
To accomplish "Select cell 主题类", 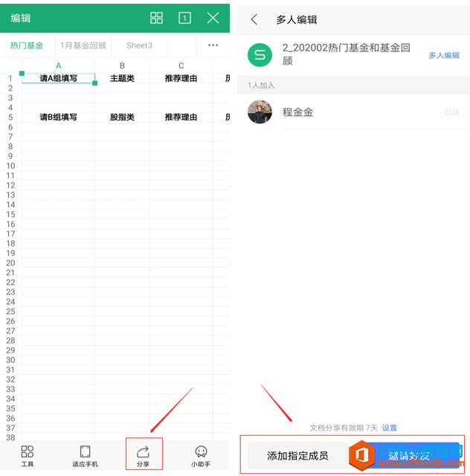I will [123, 78].
